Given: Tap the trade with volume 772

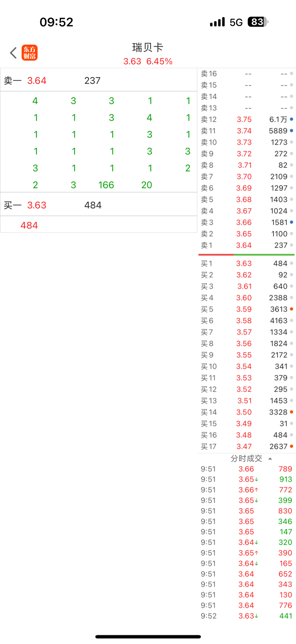Looking at the screenshot, I should tap(247, 490).
